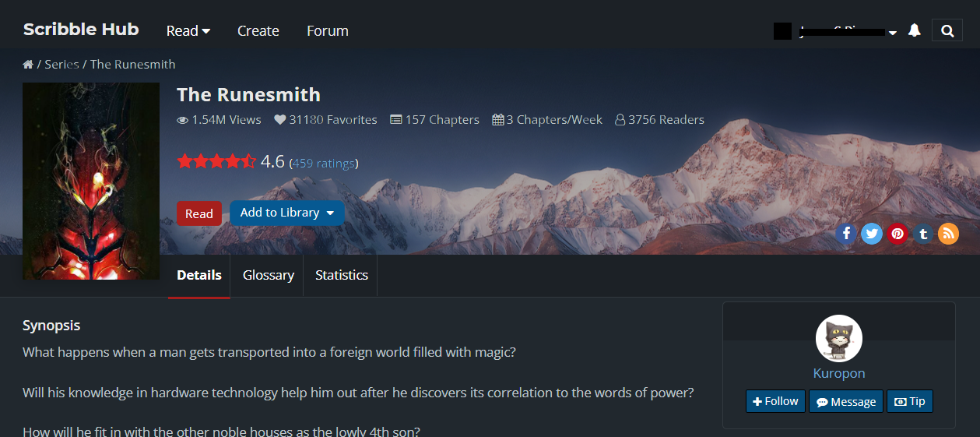Screen dimensions: 980x437
Task: Switch to the Statistics tab
Action: tap(341, 275)
